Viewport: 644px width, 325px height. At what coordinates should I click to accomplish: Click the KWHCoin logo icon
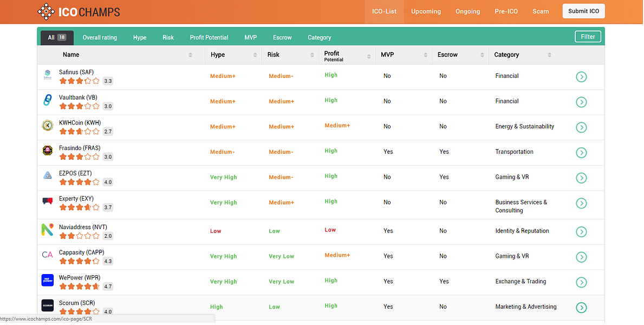(x=48, y=125)
